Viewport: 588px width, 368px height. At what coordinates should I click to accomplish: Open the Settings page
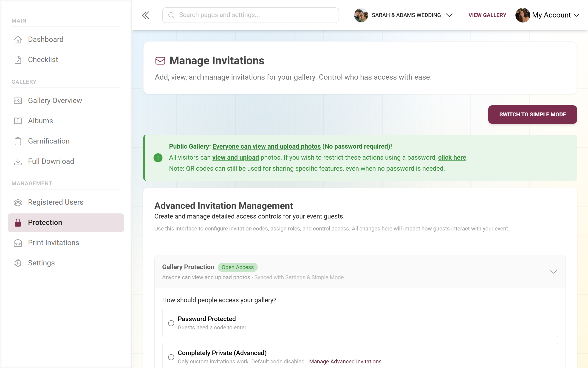pos(66,263)
